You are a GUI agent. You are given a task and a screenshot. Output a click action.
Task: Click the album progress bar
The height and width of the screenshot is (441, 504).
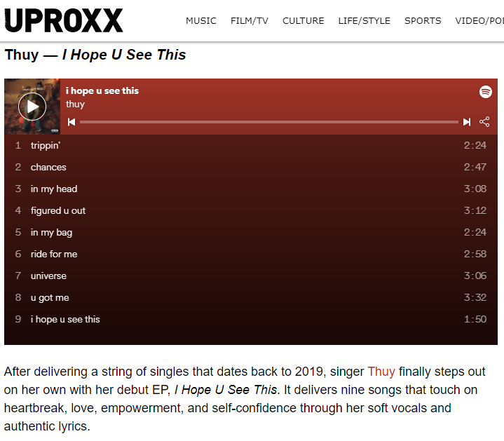point(269,122)
